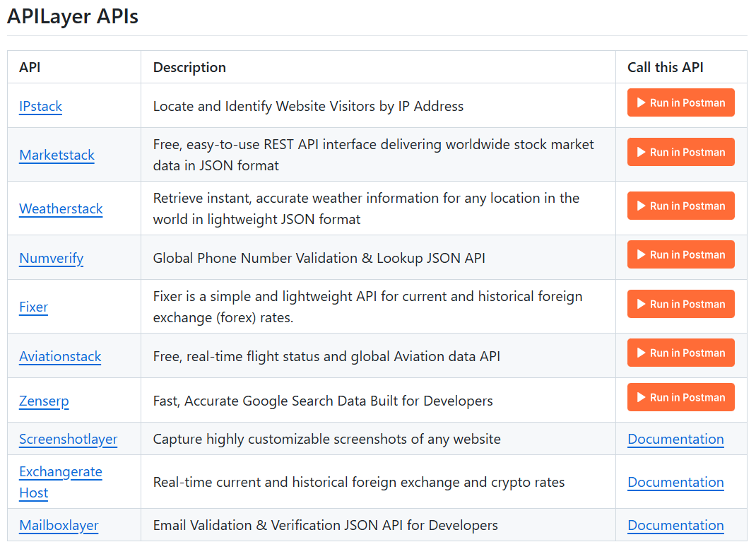Open the Screenshotlayer API link

(x=68, y=439)
